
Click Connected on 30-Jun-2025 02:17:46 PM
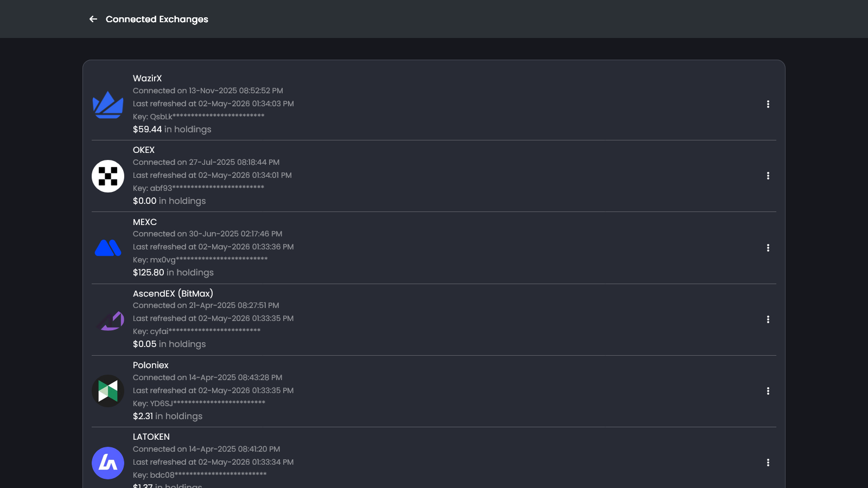(208, 234)
